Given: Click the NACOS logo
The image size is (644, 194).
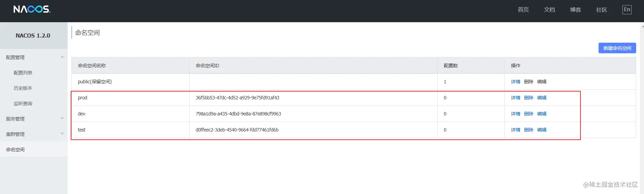Looking at the screenshot, I should [x=32, y=9].
